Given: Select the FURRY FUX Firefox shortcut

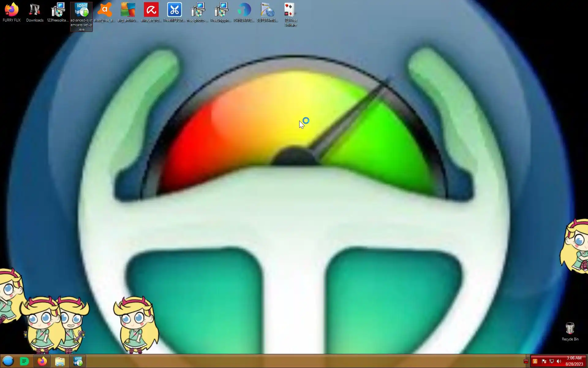Looking at the screenshot, I should pos(12,12).
